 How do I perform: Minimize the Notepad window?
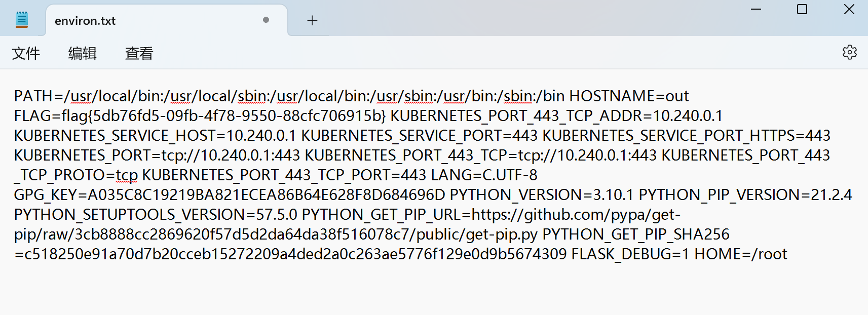[756, 10]
